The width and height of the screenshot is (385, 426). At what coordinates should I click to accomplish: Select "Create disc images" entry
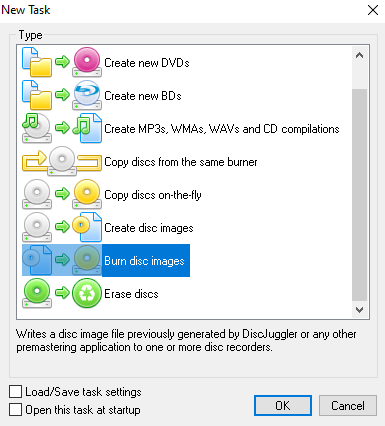[149, 228]
